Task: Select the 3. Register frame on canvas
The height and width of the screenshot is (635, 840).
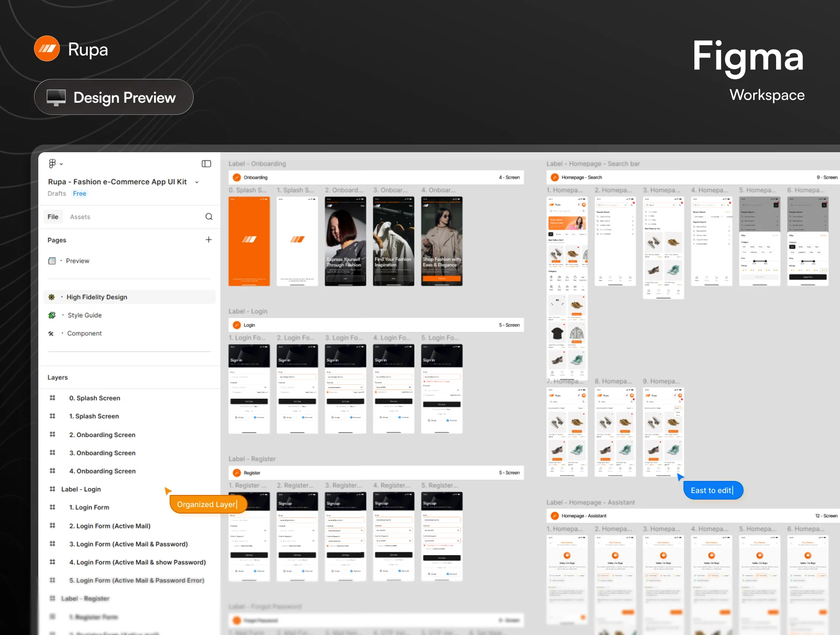Action: (345, 536)
